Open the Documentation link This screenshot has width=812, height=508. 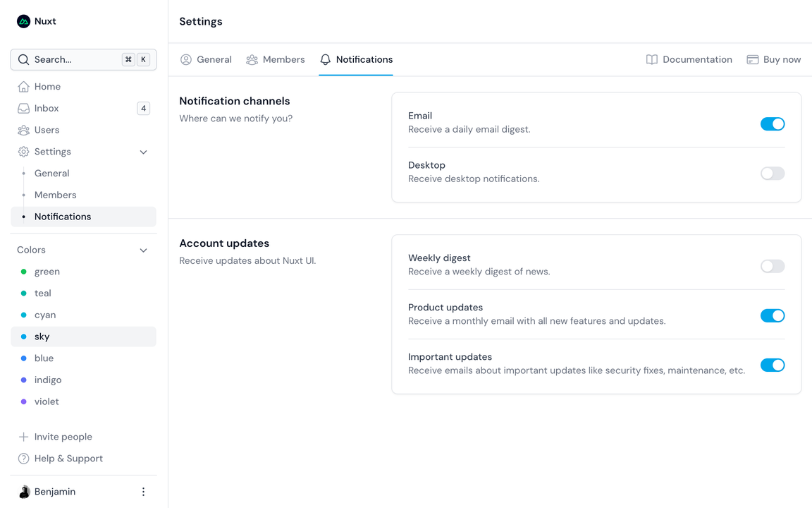[689, 59]
